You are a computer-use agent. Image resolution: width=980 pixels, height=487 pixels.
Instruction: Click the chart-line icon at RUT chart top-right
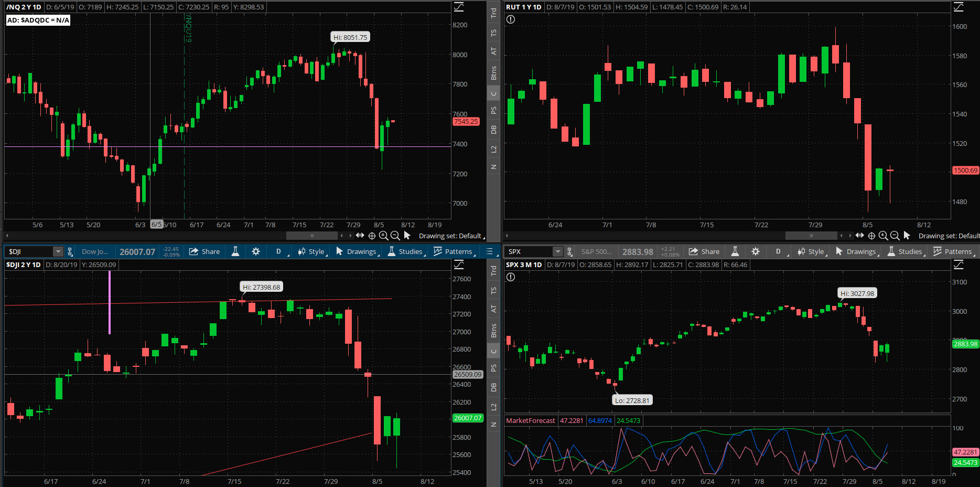click(959, 7)
